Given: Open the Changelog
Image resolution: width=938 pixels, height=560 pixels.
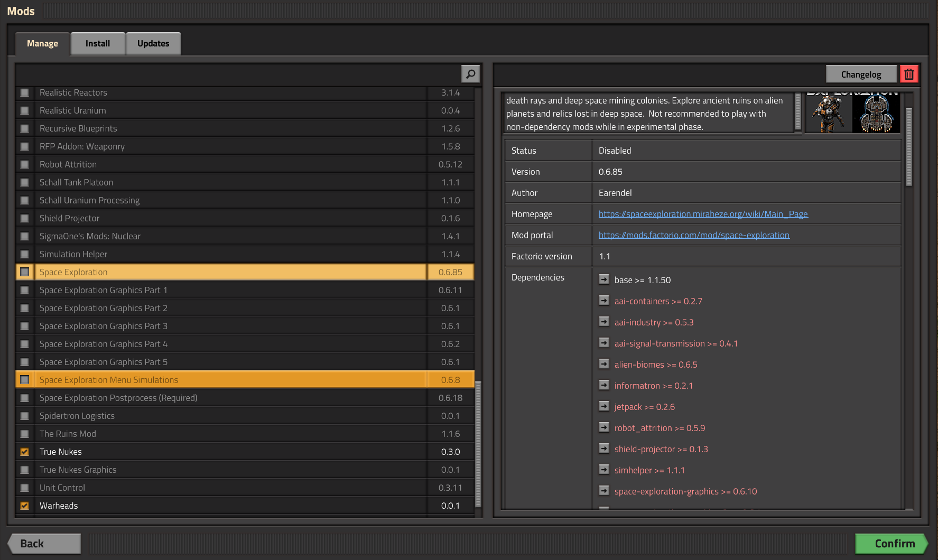Looking at the screenshot, I should (861, 74).
